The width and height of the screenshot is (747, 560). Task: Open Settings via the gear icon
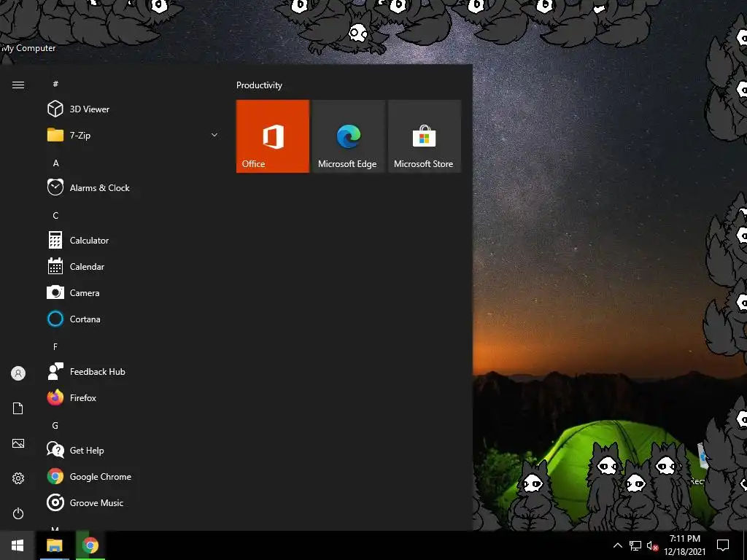pyautogui.click(x=18, y=478)
